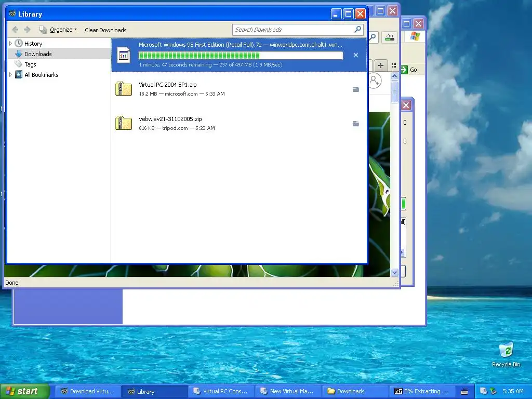The height and width of the screenshot is (399, 532).
Task: Open a new tab with plus button
Action: click(381, 65)
